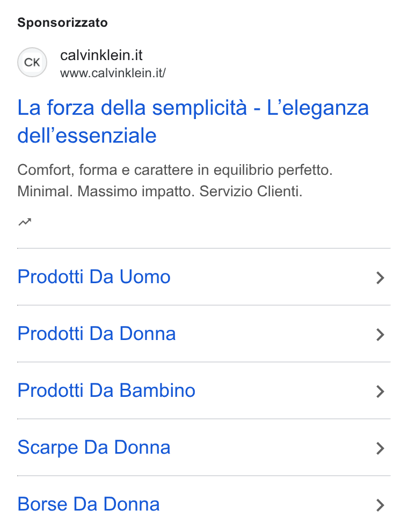
Task: Open the Prodotti Da Uomo sitelink
Action: [x=94, y=277]
